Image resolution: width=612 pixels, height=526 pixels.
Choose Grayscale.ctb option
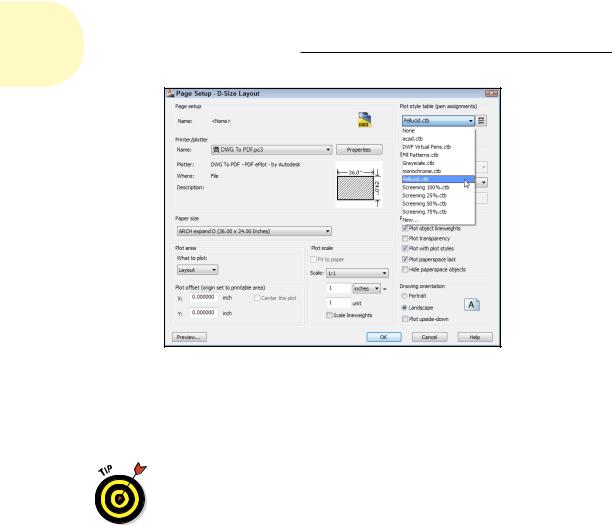pyautogui.click(x=438, y=163)
